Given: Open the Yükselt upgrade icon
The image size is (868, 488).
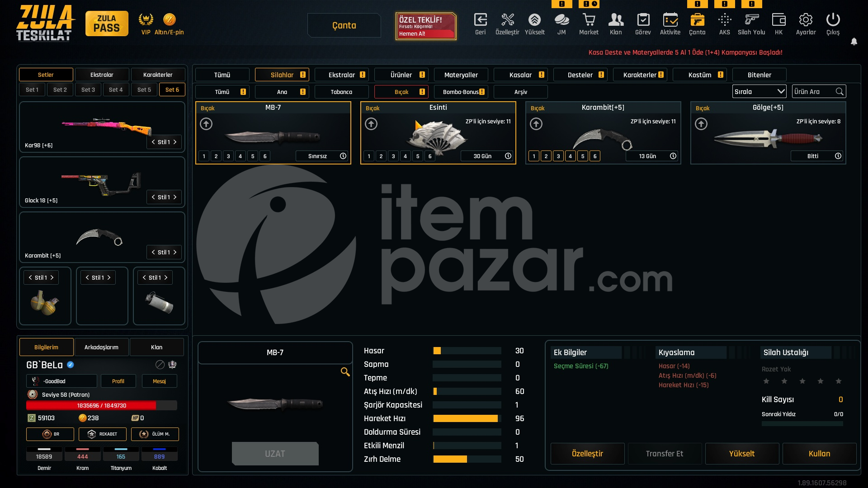Looking at the screenshot, I should point(534,20).
